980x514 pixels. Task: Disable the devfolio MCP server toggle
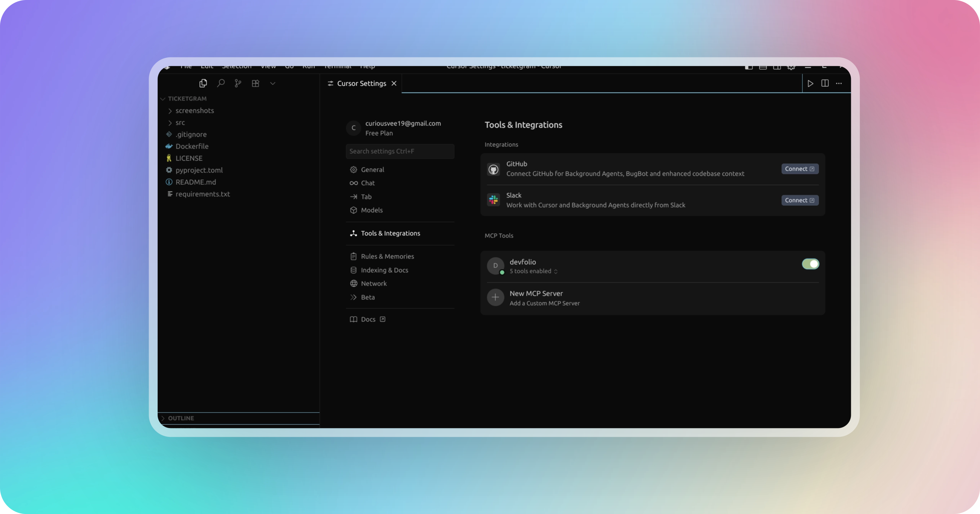[x=810, y=264]
